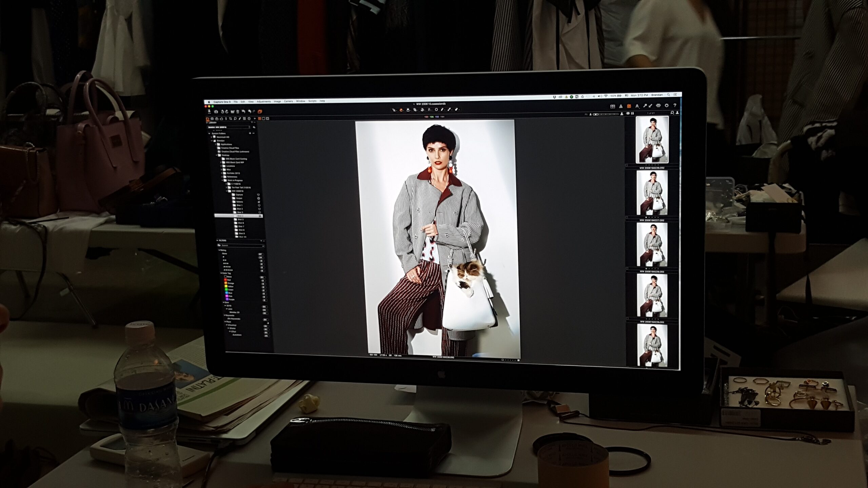The height and width of the screenshot is (488, 868).
Task: Toggle the None color tag checkbox
Action: tap(225, 277)
